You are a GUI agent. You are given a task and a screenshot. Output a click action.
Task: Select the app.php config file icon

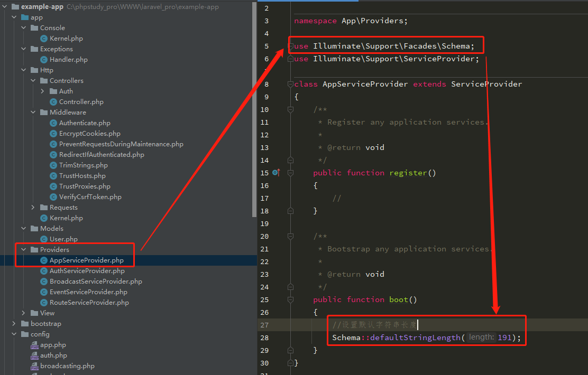coord(34,345)
